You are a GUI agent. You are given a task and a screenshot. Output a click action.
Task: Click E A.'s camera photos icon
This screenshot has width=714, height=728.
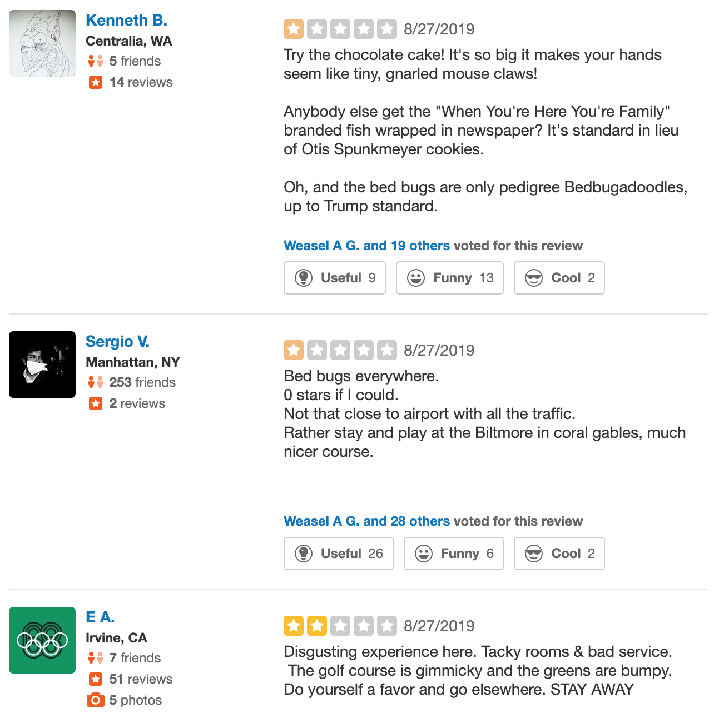(96, 700)
